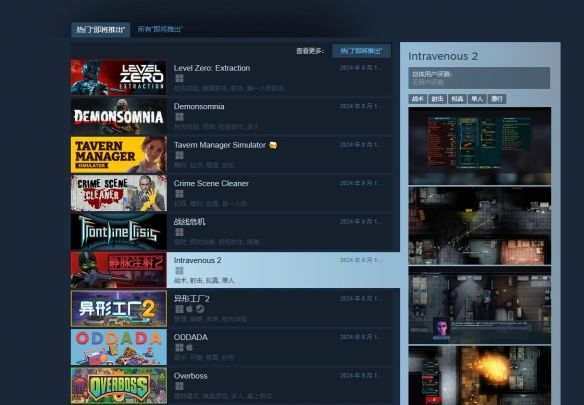
Task: Click the Demonsomnia title
Action: click(x=199, y=107)
